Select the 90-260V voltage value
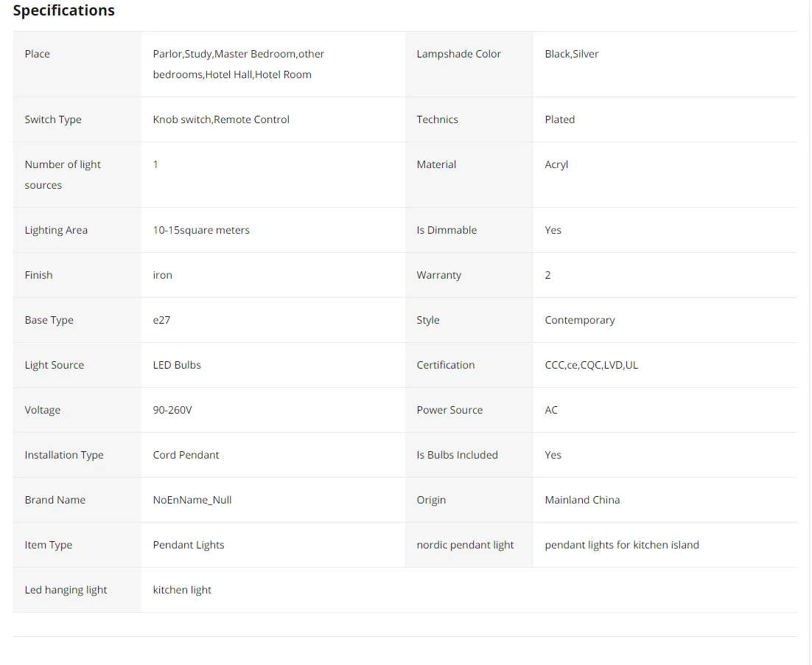 (172, 410)
